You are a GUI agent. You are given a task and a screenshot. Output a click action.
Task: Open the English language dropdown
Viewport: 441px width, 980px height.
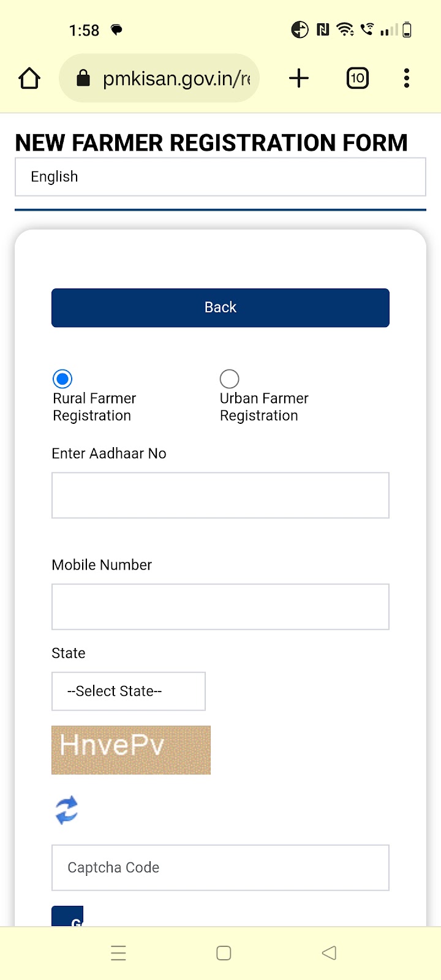(x=221, y=177)
